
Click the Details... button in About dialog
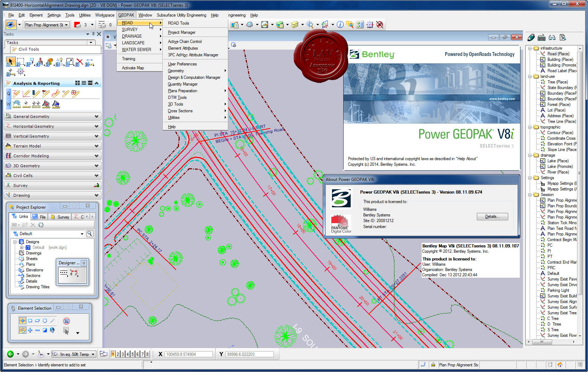tap(492, 216)
